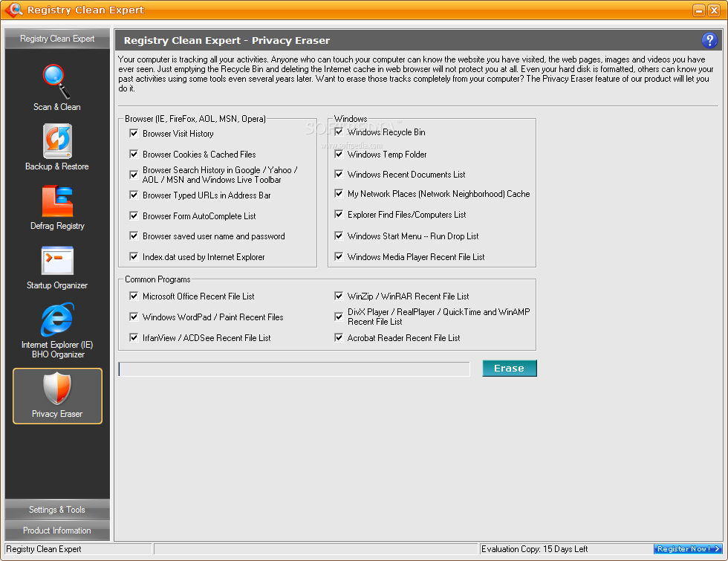This screenshot has height=561, width=728.
Task: Open the Settings & Tools sidebar section
Action: point(57,510)
